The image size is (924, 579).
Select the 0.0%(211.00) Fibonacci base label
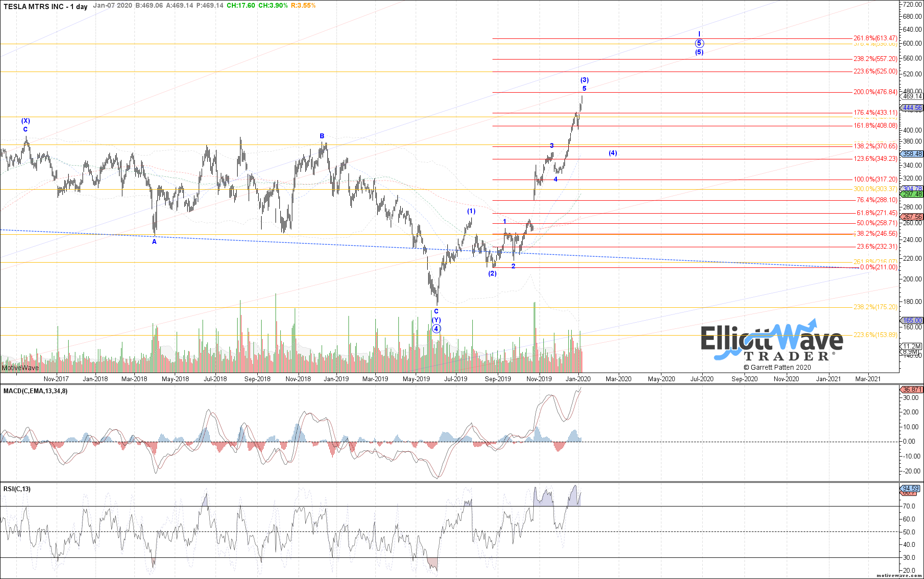pyautogui.click(x=878, y=267)
